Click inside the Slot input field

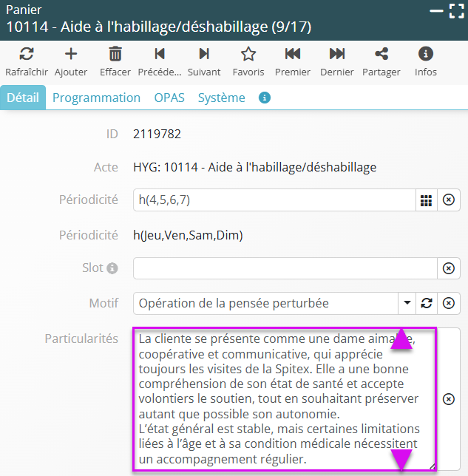point(284,268)
